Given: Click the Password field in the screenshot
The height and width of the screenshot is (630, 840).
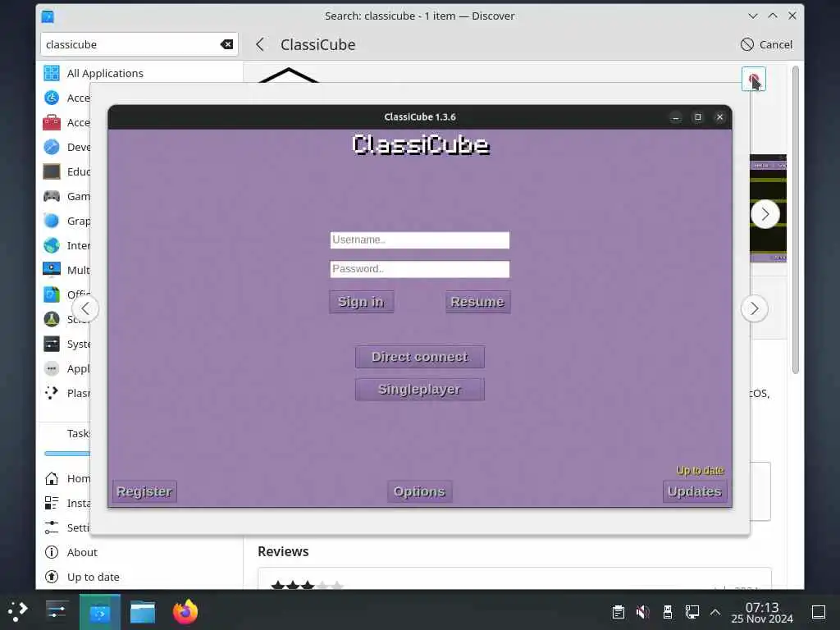Looking at the screenshot, I should [x=419, y=269].
